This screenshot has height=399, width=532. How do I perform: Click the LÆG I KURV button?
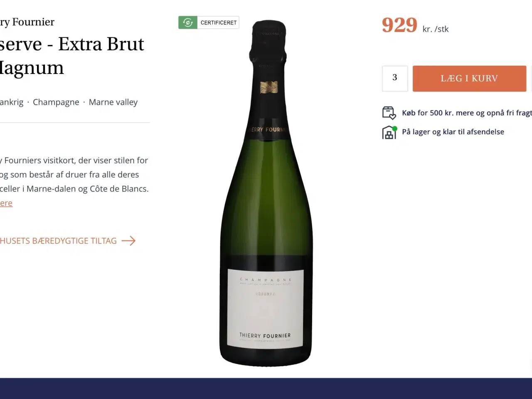click(469, 79)
